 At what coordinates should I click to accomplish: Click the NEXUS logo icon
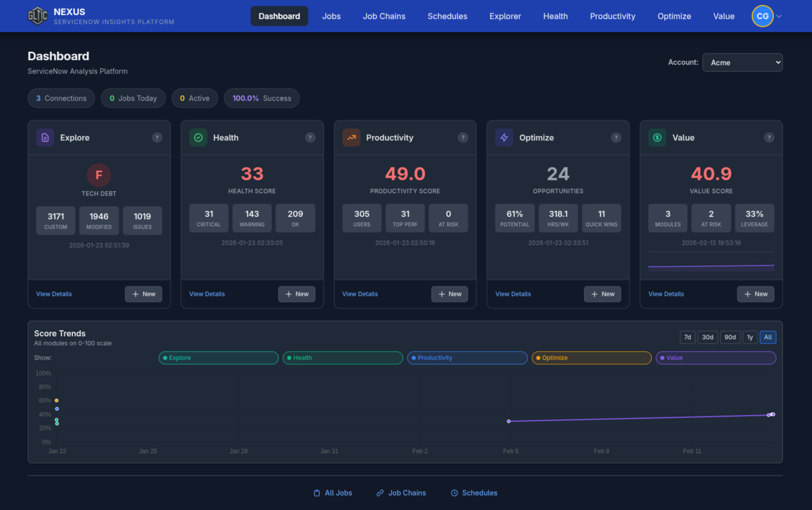point(38,16)
